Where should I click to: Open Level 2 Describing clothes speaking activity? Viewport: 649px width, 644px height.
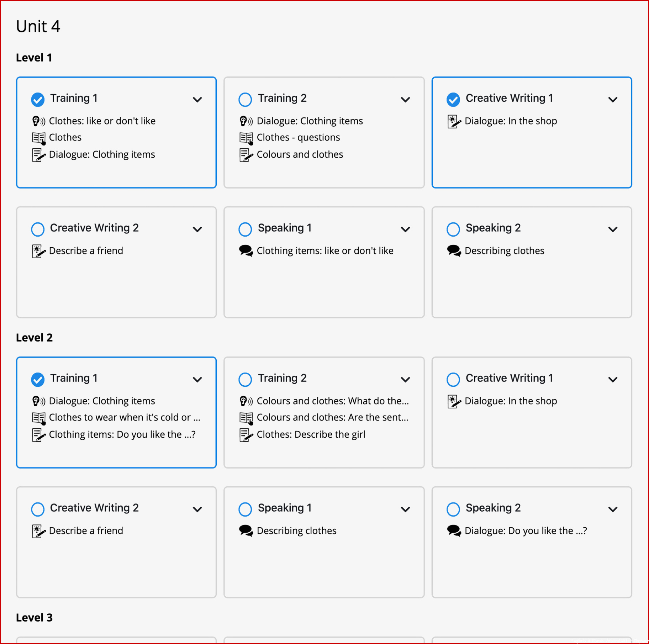(296, 531)
